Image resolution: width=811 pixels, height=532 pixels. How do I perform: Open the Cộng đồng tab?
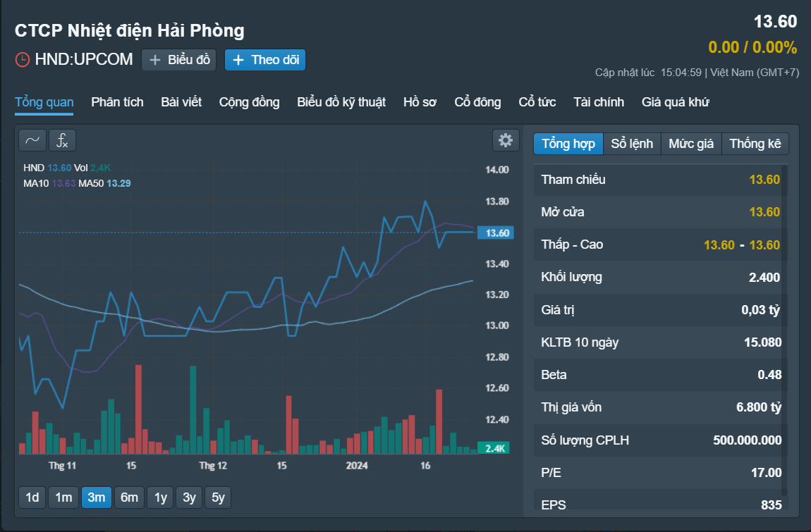coord(250,102)
